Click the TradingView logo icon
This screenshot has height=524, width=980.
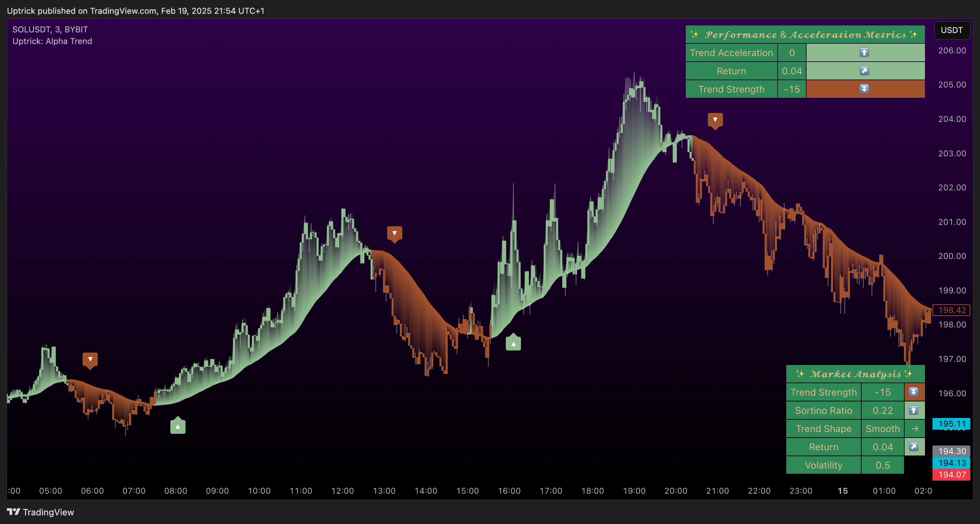(13, 512)
